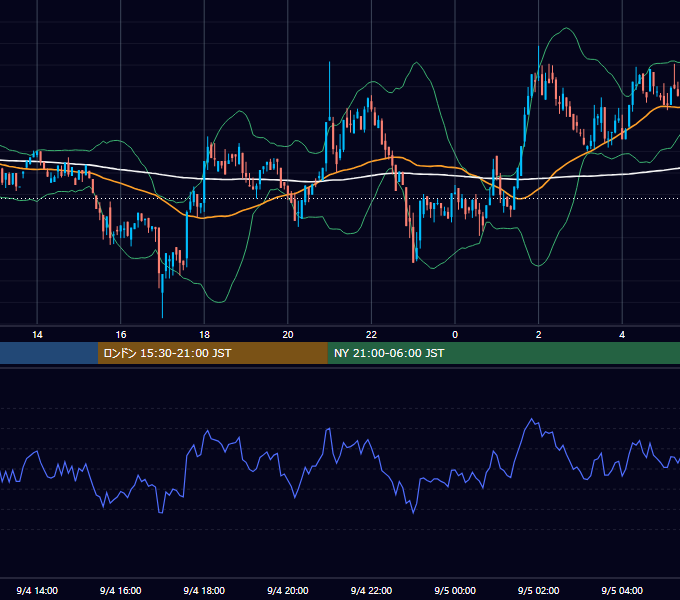Click the 0 hour axis label
The width and height of the screenshot is (680, 600).
pos(455,335)
